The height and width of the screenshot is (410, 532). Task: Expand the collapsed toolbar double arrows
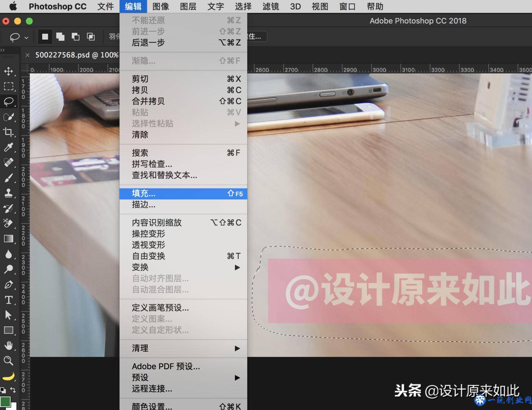(x=3, y=50)
